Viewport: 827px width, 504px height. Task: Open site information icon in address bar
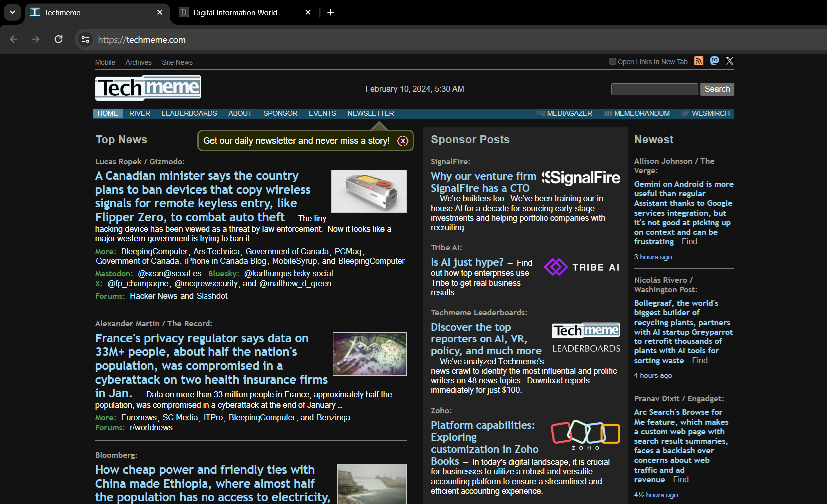point(85,39)
